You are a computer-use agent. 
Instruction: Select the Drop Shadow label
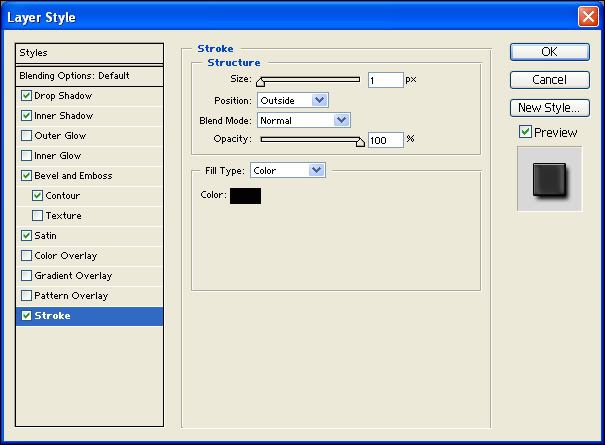pyautogui.click(x=63, y=96)
